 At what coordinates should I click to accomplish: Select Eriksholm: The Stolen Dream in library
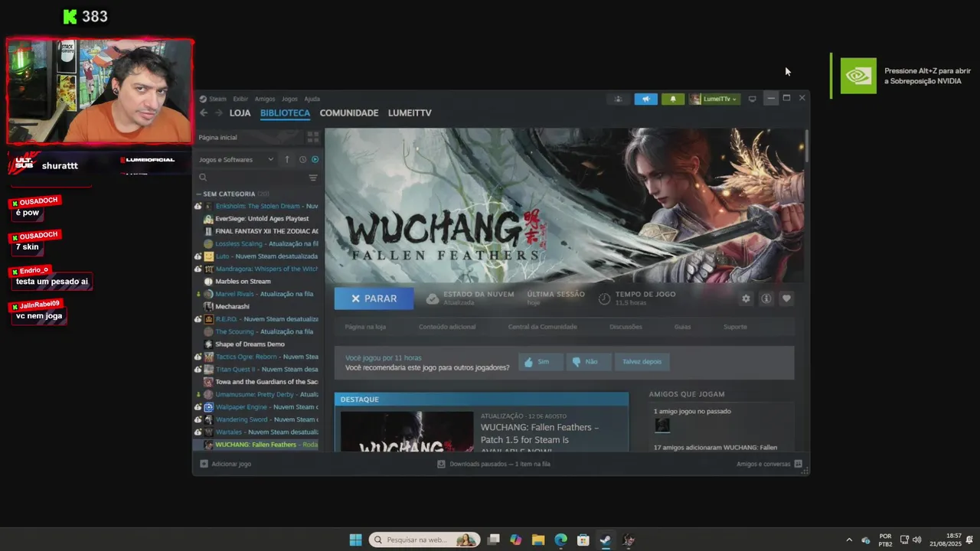pos(257,206)
